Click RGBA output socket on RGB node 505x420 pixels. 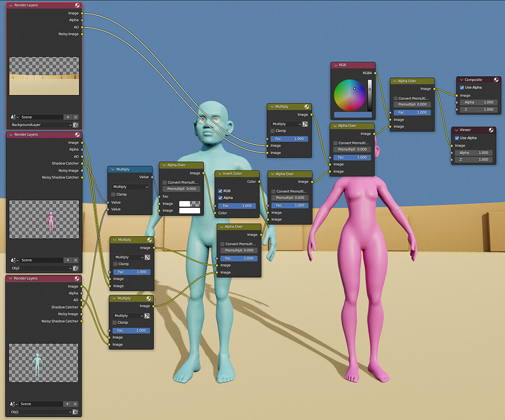pos(375,73)
